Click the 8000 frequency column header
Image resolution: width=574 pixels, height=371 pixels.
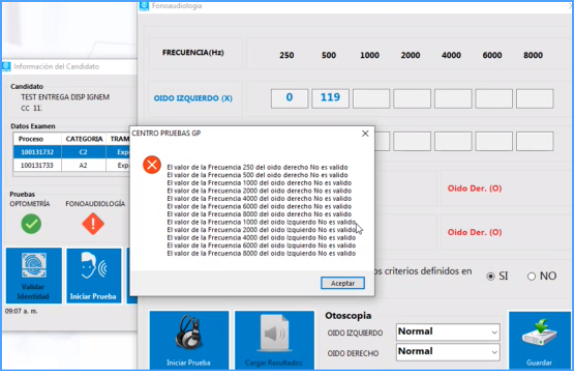click(x=533, y=55)
